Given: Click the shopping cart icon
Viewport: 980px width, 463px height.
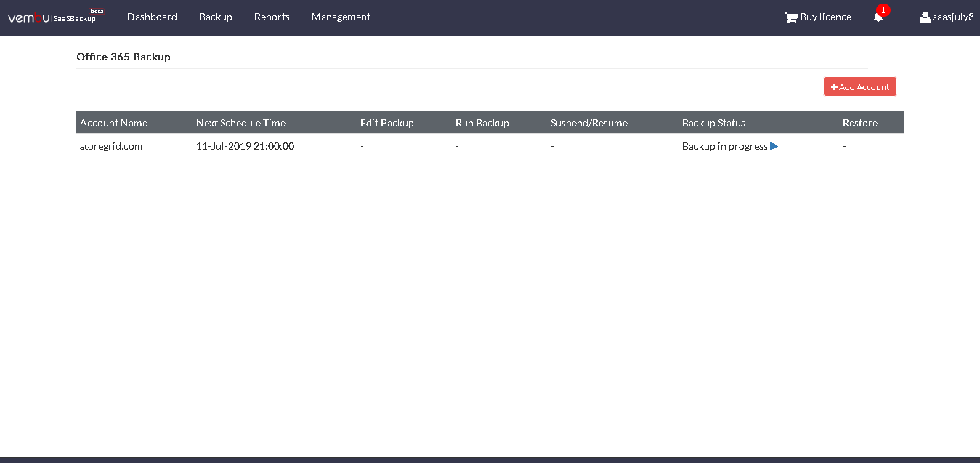Looking at the screenshot, I should coord(790,17).
